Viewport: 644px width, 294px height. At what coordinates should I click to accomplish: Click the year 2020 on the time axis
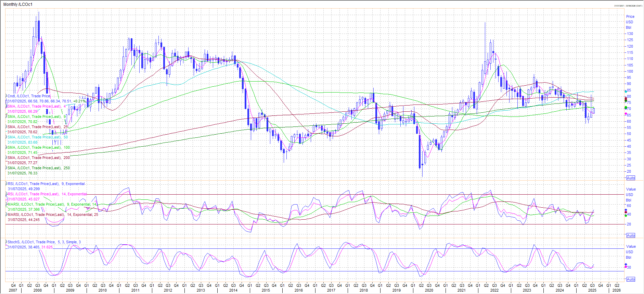(429, 290)
